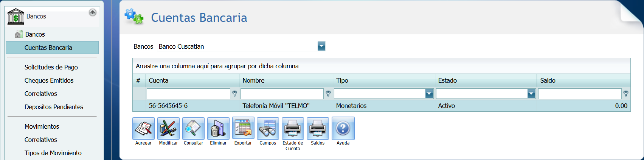Viewport: 644px width, 160px height.
Task: Collapse the Bancos sidebar panel arrow
Action: pyautogui.click(x=92, y=12)
